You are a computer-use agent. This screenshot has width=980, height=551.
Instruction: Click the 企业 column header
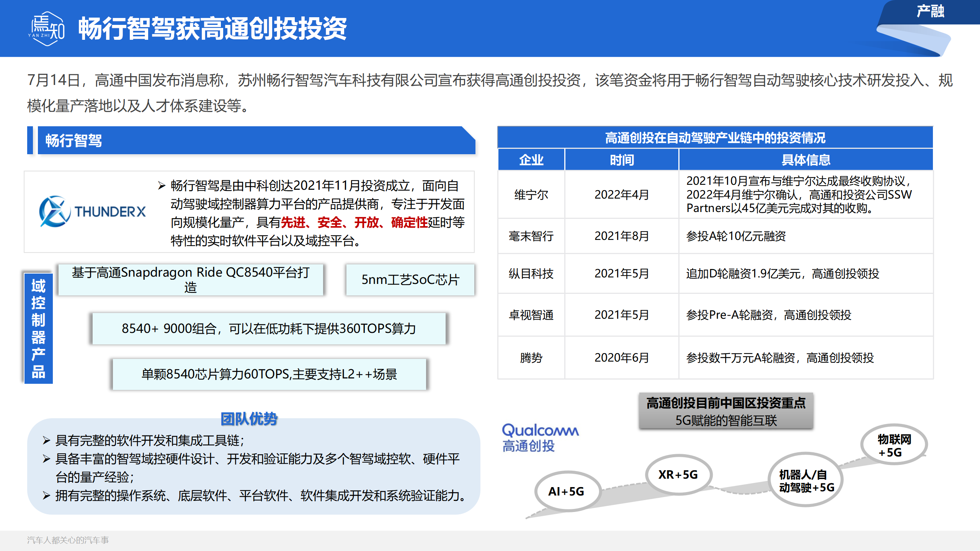pos(531,160)
